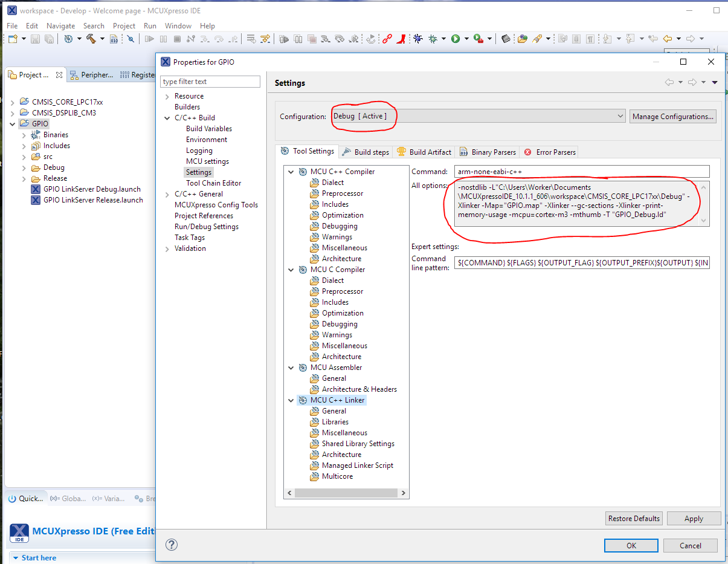728x564 pixels.
Task: Click the Save All toolbar icon
Action: coord(49,39)
